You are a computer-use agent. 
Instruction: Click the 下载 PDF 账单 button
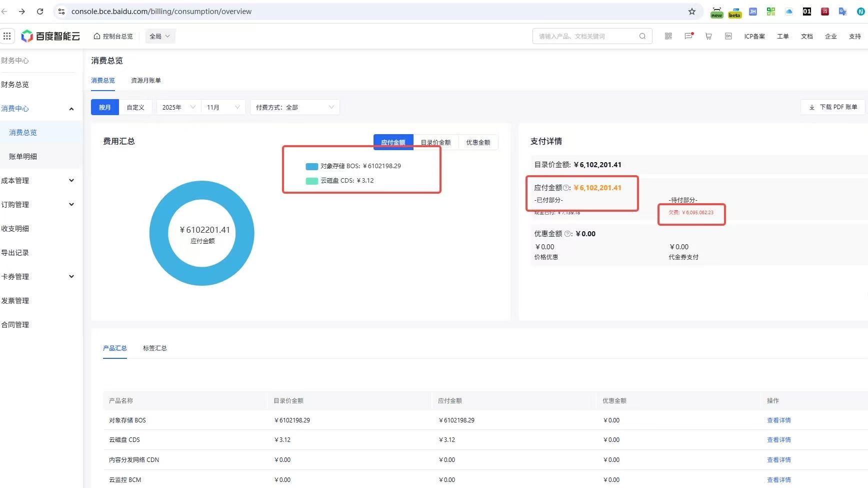point(833,107)
